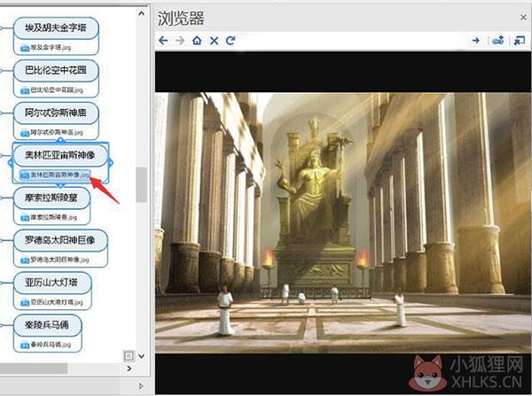This screenshot has height=396, width=532.
Task: Open the highlighted jpg attachment under 奥林匹亚宙斯神像
Action: click(x=55, y=175)
